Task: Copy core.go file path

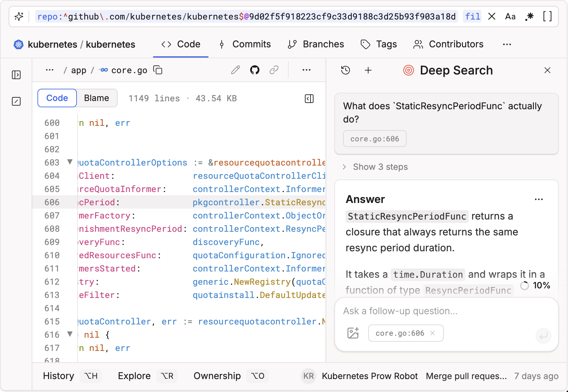Action: pyautogui.click(x=158, y=70)
